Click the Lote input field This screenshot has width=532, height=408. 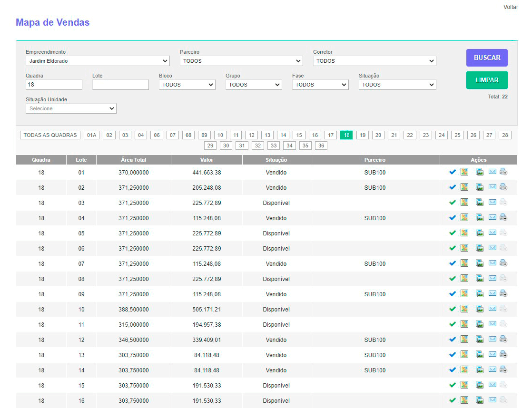[x=120, y=85]
